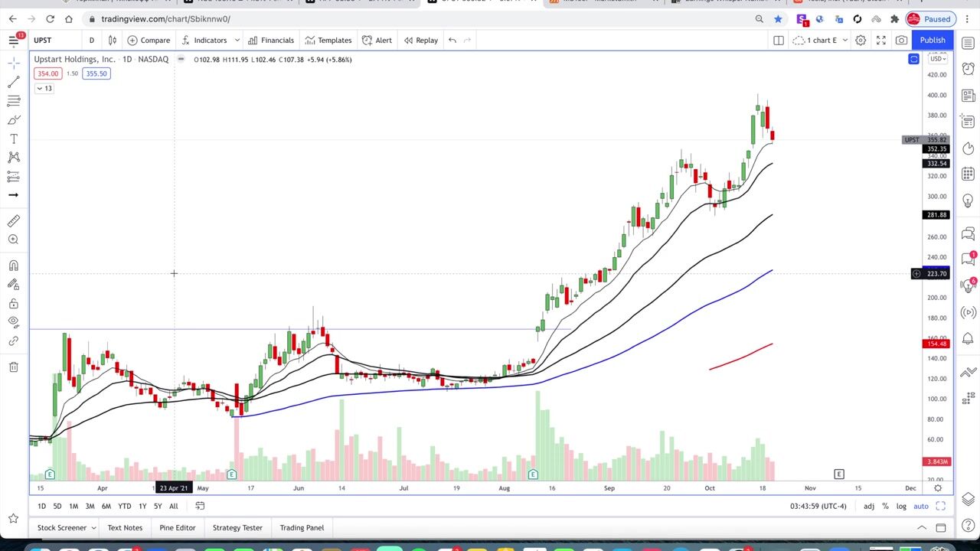The height and width of the screenshot is (551, 980).
Task: Undo the last chart action
Action: pos(452,41)
